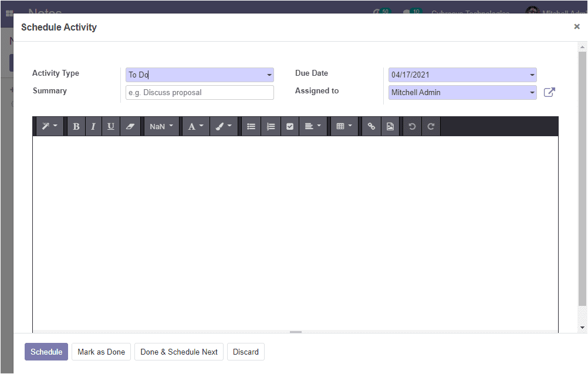Click Done & Schedule Next button
The height and width of the screenshot is (374, 588).
(x=179, y=352)
